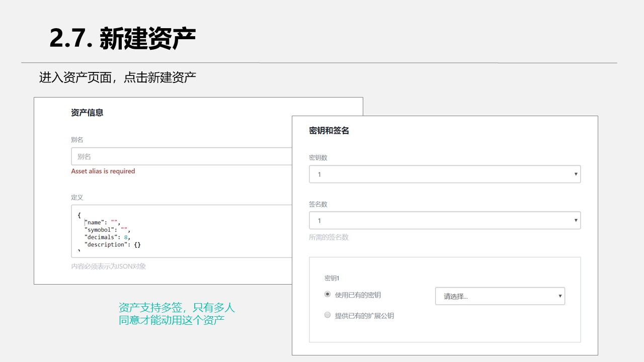The width and height of the screenshot is (644, 362).
Task: Select the 提供已有的扩展公钥 radio button
Action: click(x=328, y=315)
